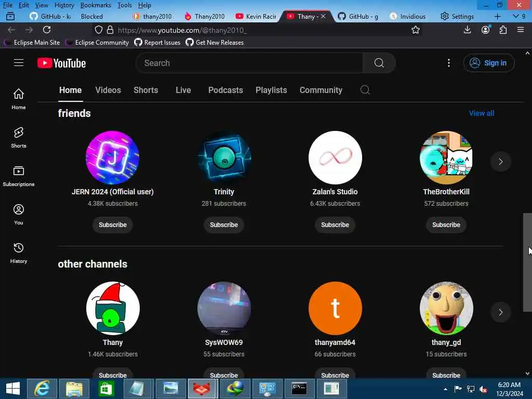The width and height of the screenshot is (532, 399).
Task: Click the channel search magnifier icon
Action: click(365, 90)
